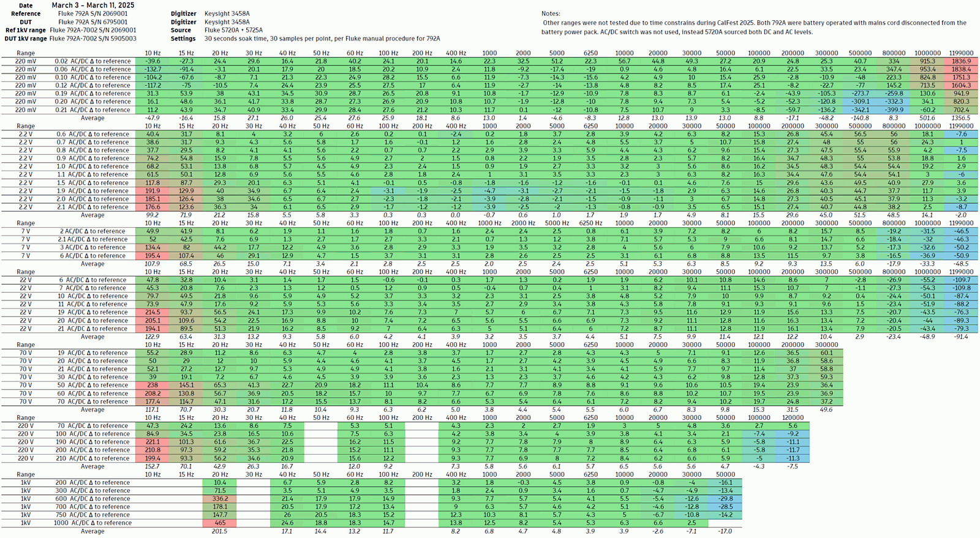This screenshot has width=980, height=538.
Task: Click the 220 V cell '210.8'
Action: tap(153, 450)
